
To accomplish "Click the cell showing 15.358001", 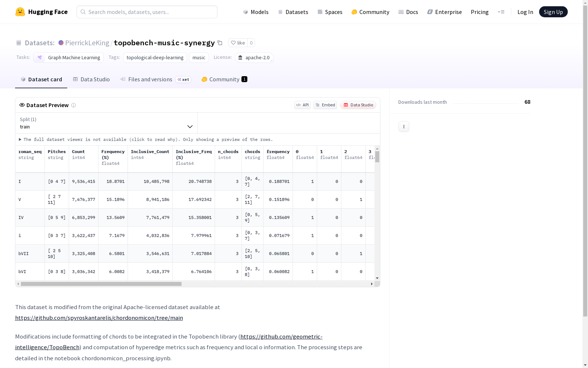I will 194,217.
